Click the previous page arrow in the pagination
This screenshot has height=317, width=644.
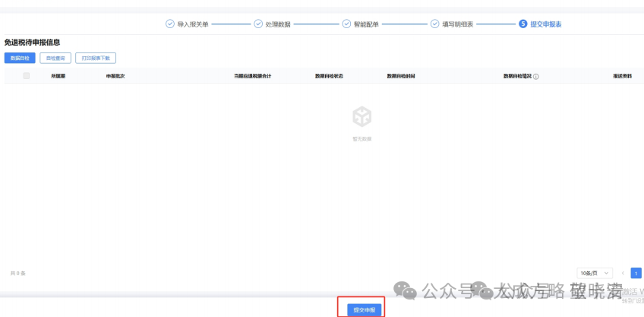click(x=623, y=273)
